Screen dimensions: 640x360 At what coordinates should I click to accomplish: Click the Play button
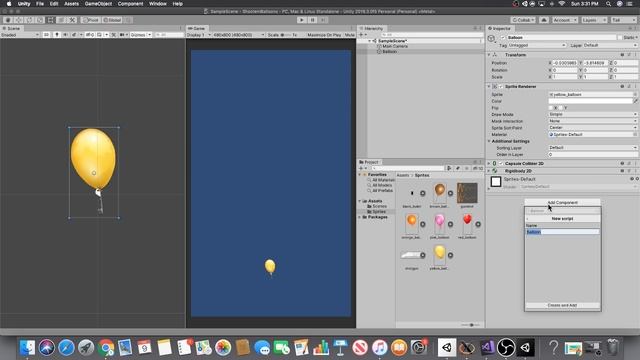[x=302, y=20]
